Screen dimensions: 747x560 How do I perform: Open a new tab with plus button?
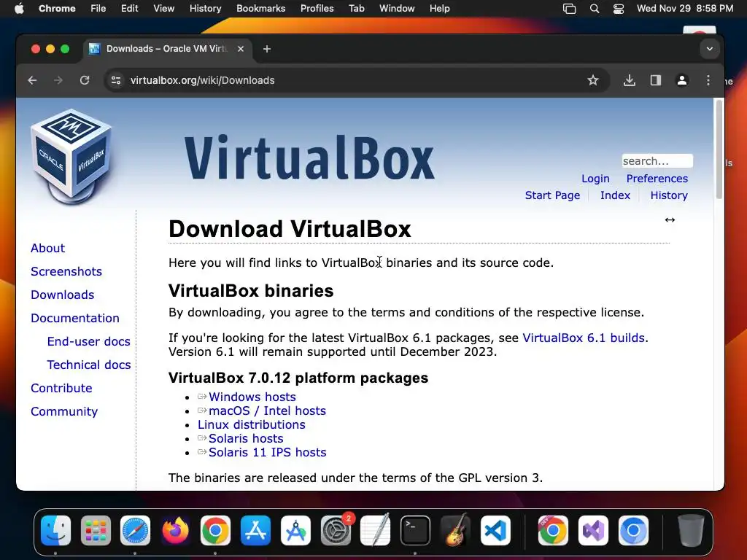pyautogui.click(x=267, y=49)
